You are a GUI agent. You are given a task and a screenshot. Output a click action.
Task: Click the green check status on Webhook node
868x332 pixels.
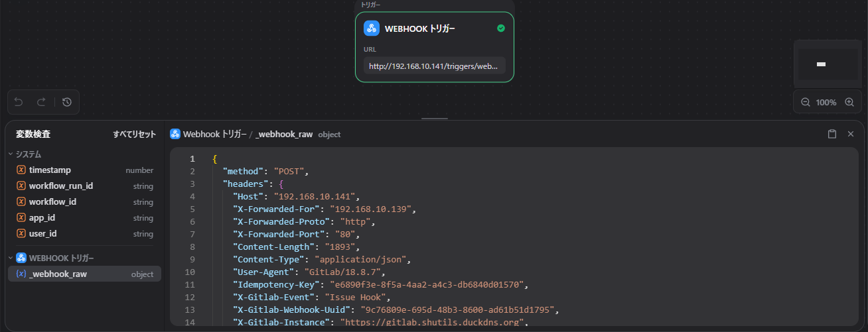[x=501, y=28]
